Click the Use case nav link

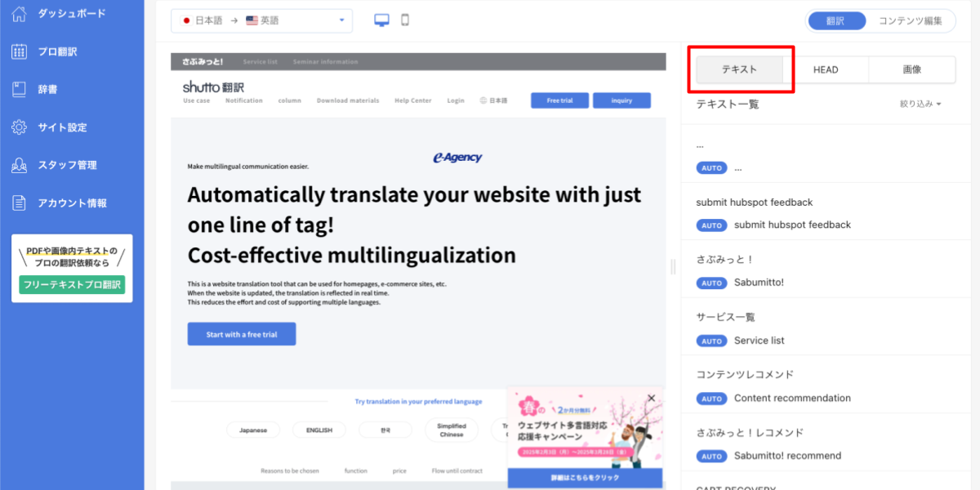point(197,100)
